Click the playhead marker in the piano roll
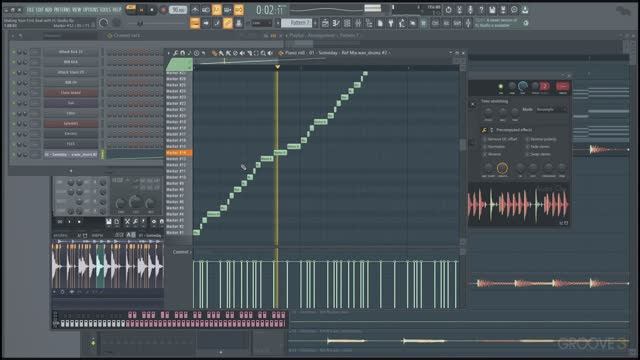Image resolution: width=640 pixels, height=360 pixels. click(277, 67)
